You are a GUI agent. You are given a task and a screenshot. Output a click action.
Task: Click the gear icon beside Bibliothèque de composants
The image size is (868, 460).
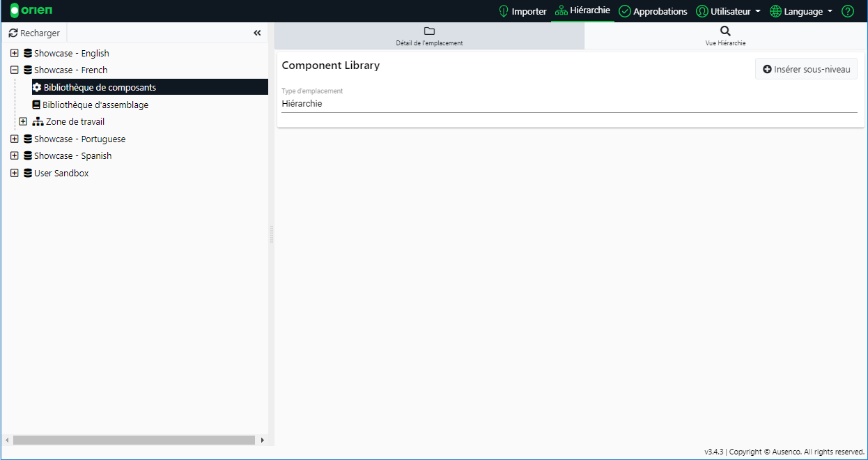tap(37, 88)
